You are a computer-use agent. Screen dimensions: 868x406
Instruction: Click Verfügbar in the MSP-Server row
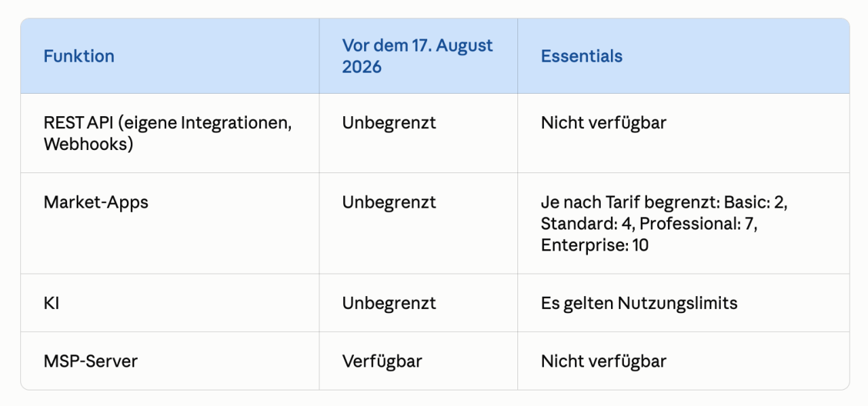(382, 361)
